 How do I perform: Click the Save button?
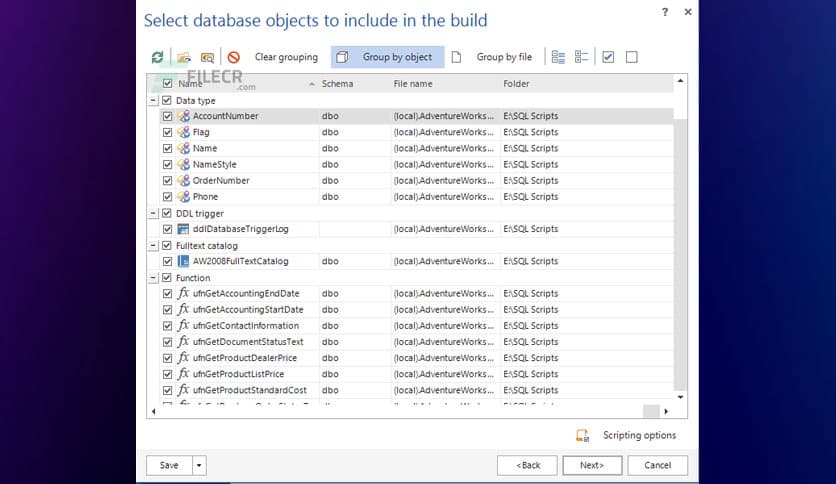pos(169,465)
